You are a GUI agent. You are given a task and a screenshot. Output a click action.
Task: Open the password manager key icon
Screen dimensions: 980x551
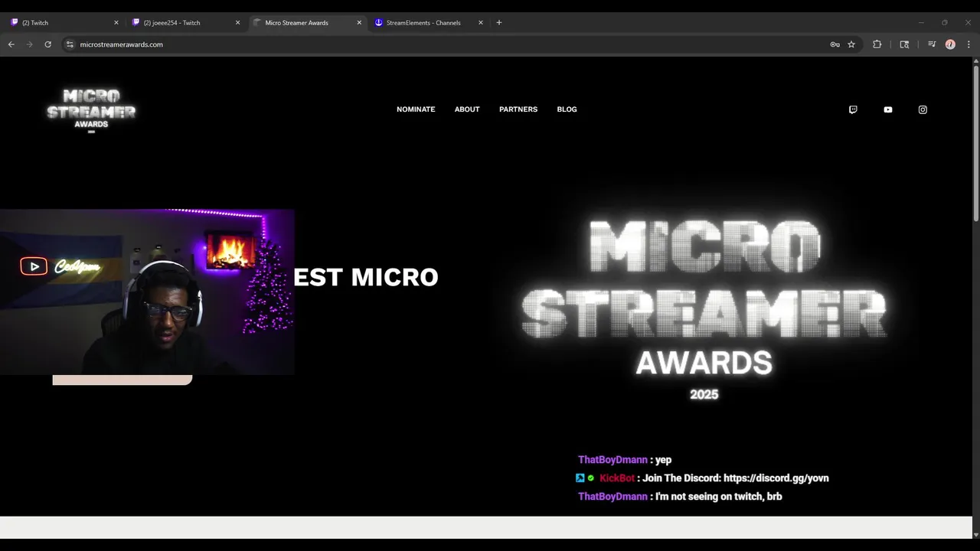[835, 44]
